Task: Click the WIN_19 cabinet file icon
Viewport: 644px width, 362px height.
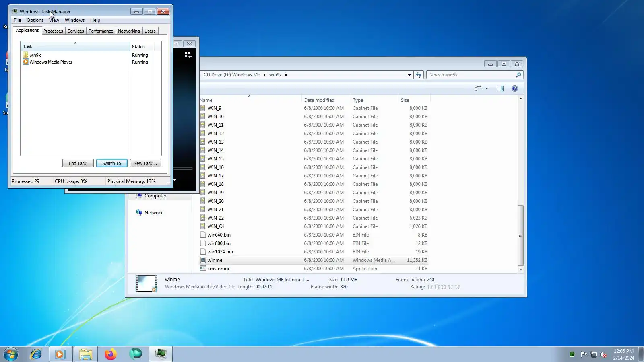Action: (203, 193)
